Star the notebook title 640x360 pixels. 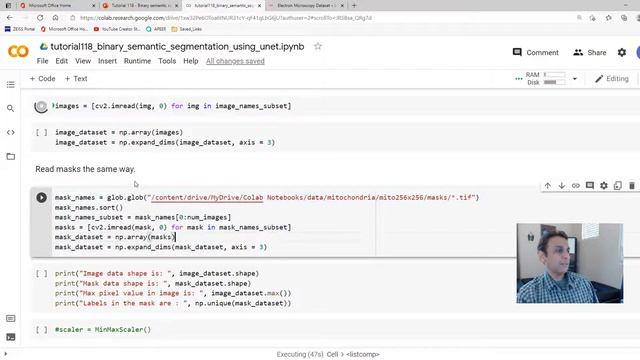point(318,47)
